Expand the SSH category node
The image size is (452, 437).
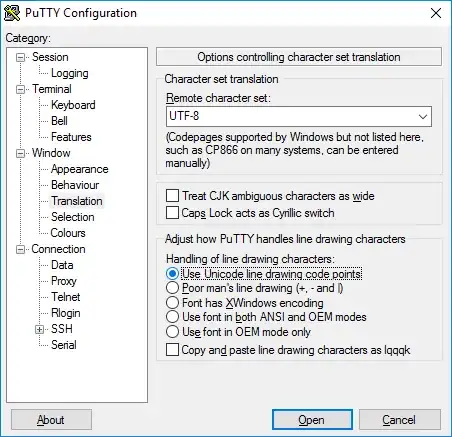pyautogui.click(x=40, y=330)
